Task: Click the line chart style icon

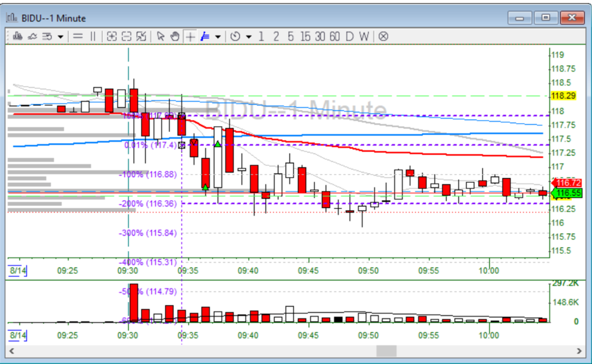Action: click(x=33, y=37)
